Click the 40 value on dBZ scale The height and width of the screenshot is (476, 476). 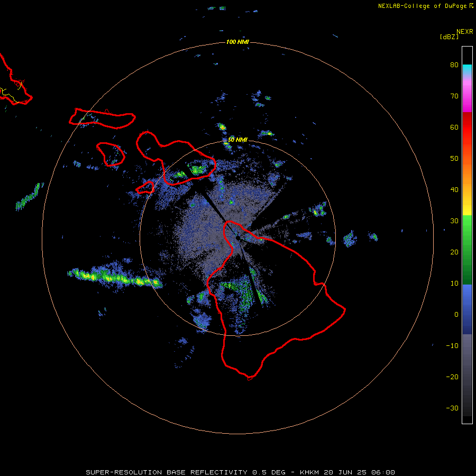[x=454, y=190]
